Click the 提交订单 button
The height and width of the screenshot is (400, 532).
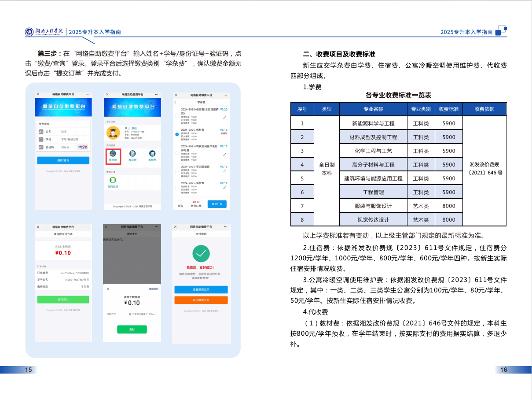[217, 204]
